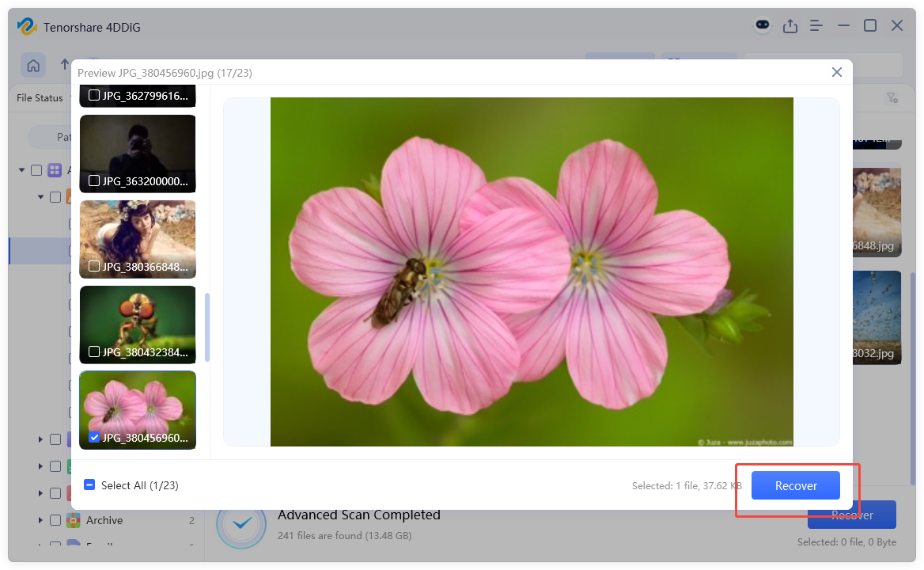Viewport: 924px width, 570px height.
Task: Minimize the 4DDiG window
Action: (843, 26)
